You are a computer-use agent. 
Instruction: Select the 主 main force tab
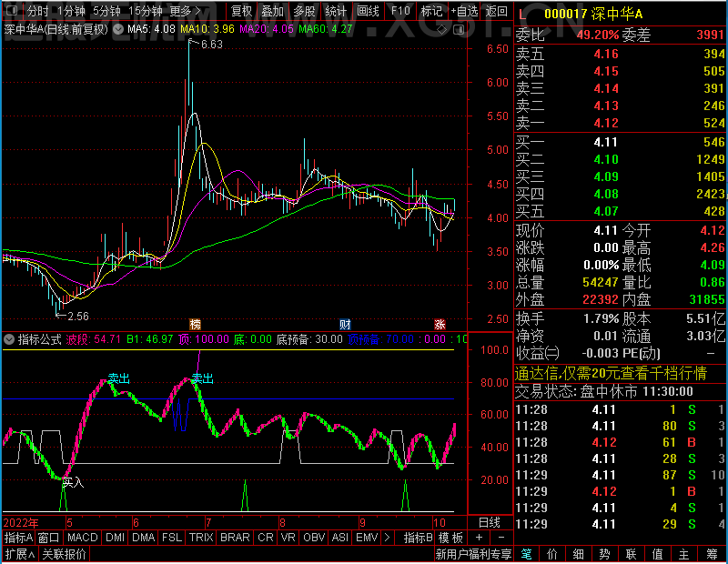[x=684, y=554]
